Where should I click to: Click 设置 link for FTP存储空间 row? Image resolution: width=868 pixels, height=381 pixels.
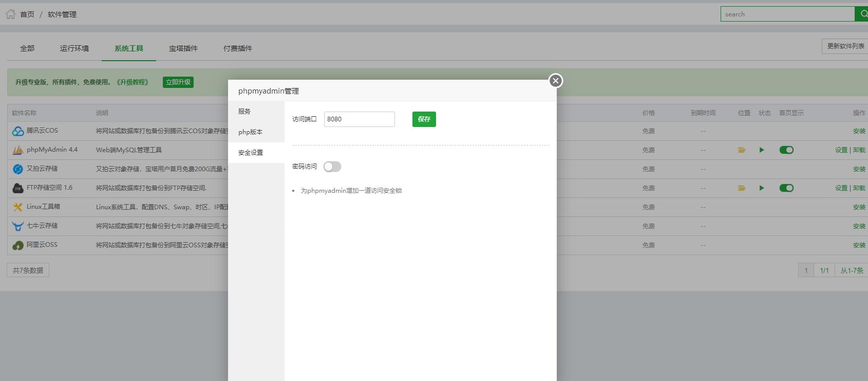841,188
